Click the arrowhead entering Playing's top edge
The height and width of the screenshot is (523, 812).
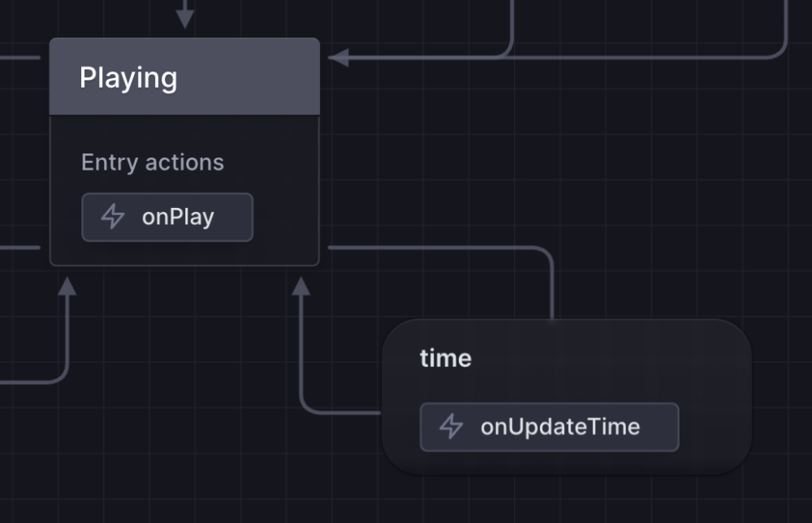coord(185,18)
